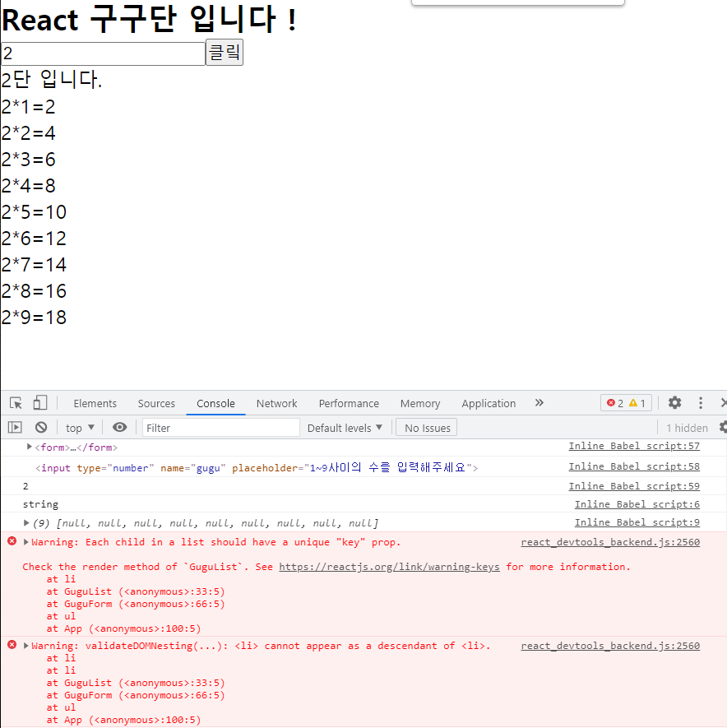Click the 'string' console log line
The width and height of the screenshot is (727, 728).
click(40, 504)
